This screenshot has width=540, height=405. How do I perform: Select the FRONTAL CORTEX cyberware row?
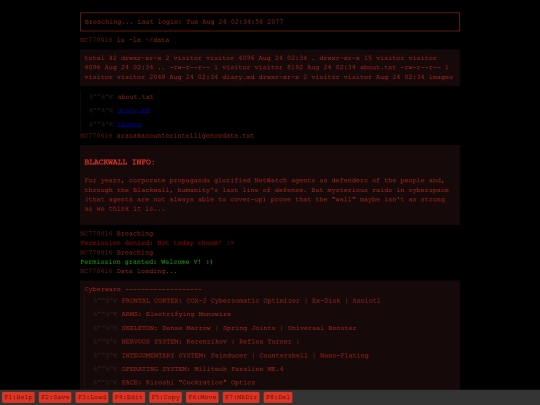pos(251,301)
